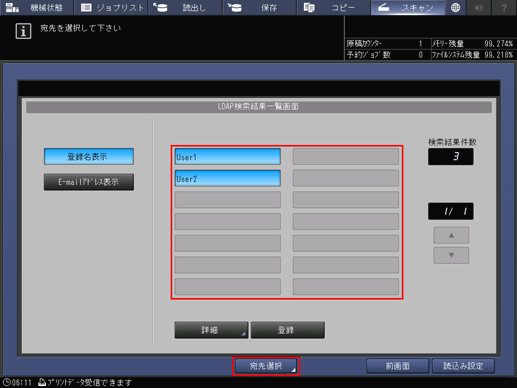This screenshot has width=517, height=388.
Task: Click the 検索結果件数 count showing 3
Action: 451,157
